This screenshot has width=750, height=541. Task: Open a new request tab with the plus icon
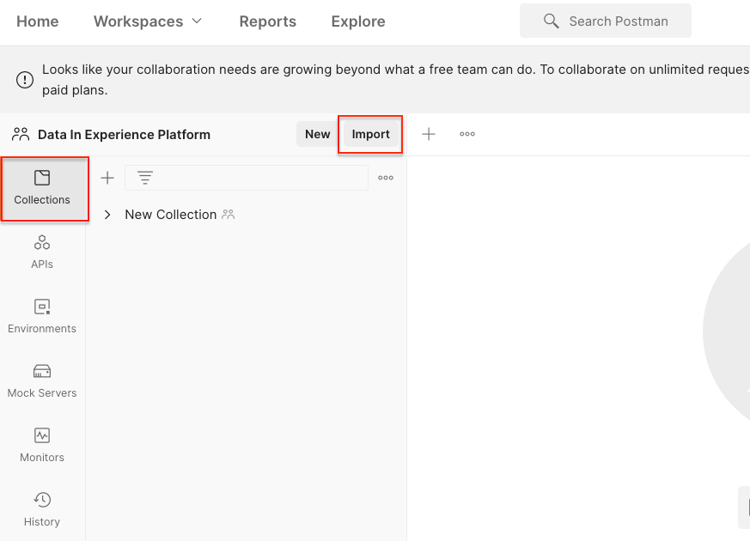429,134
